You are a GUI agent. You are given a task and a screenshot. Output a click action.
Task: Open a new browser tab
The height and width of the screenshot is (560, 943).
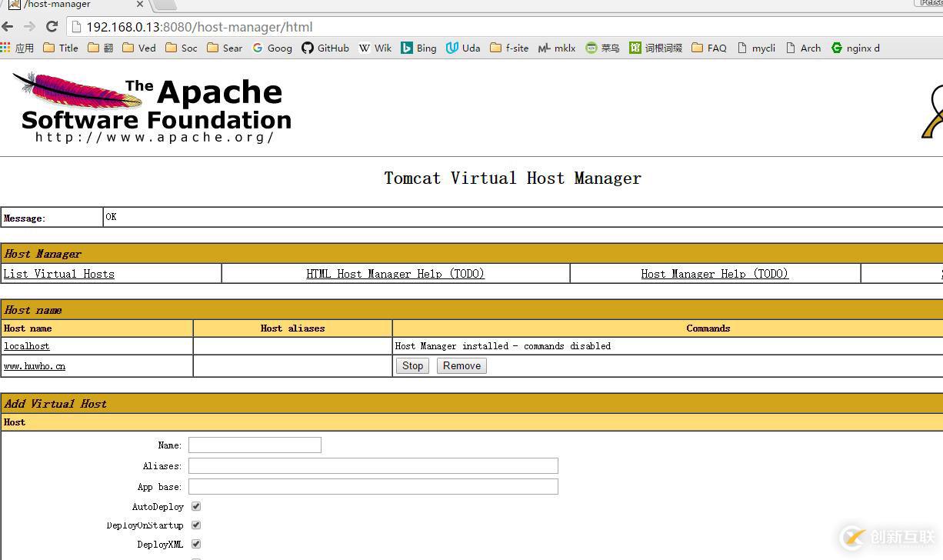pos(164,5)
